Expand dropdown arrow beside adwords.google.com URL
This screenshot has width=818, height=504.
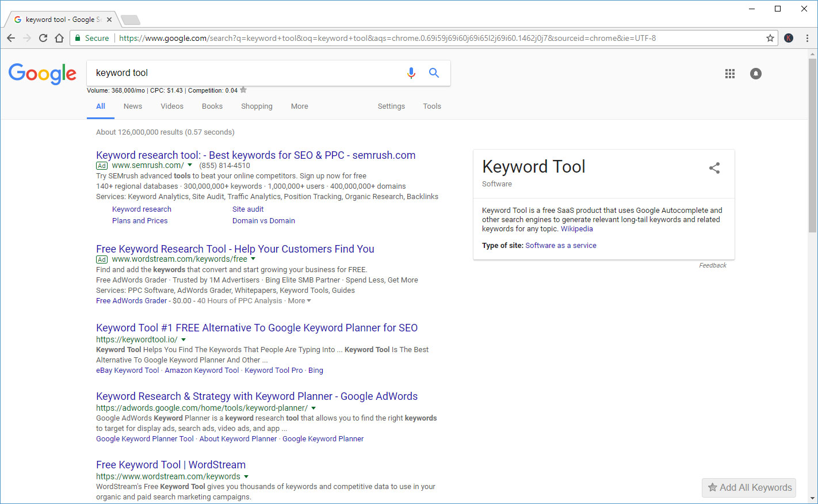[x=314, y=408]
